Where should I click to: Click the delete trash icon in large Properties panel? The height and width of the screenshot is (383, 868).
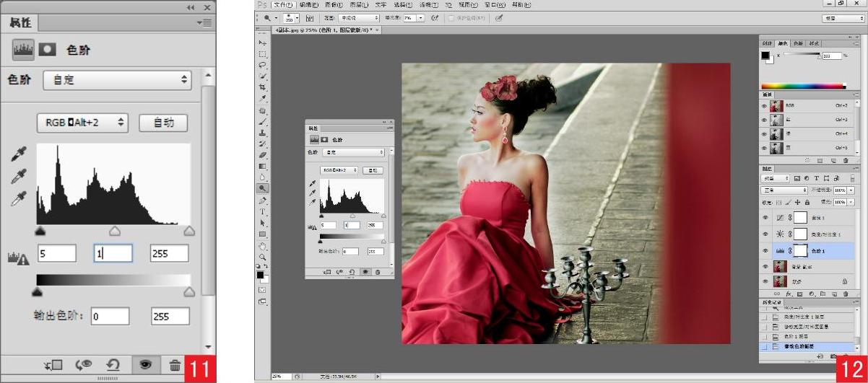[175, 366]
